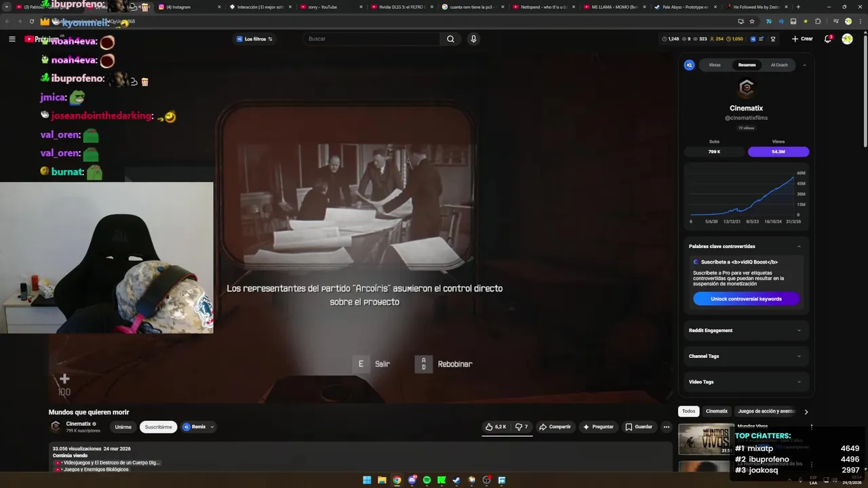This screenshot has height=488, width=868.
Task: Switch to the sorry - YouTube tab
Action: point(330,7)
